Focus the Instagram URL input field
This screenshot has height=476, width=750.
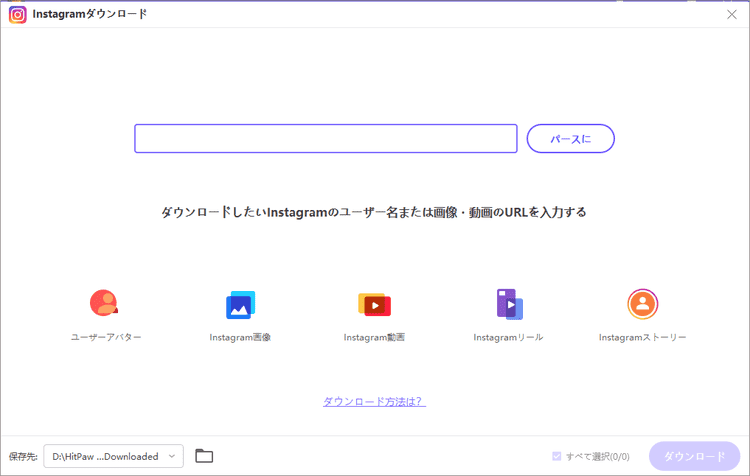(x=326, y=139)
